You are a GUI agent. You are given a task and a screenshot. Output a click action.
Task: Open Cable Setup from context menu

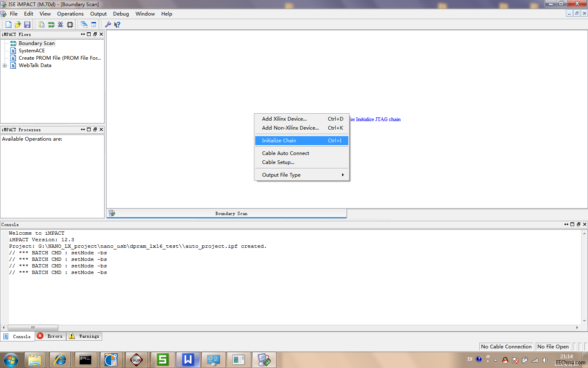coord(302,162)
